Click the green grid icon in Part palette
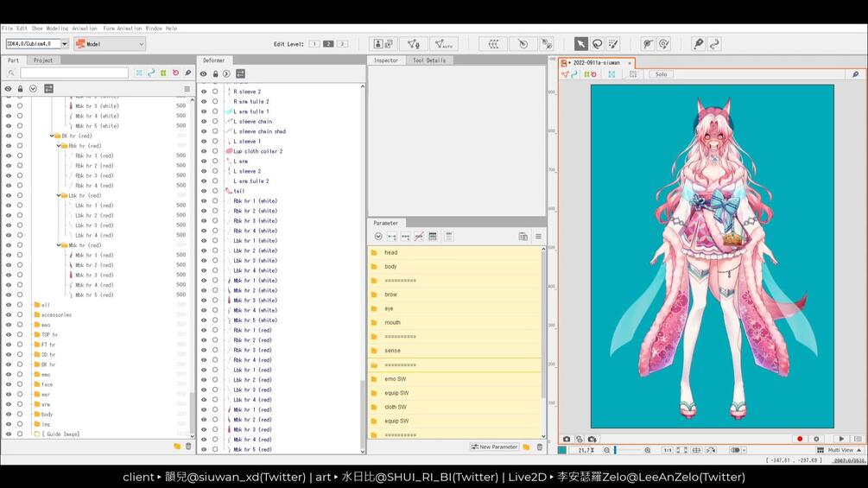The width and height of the screenshot is (868, 488). pyautogui.click(x=163, y=73)
